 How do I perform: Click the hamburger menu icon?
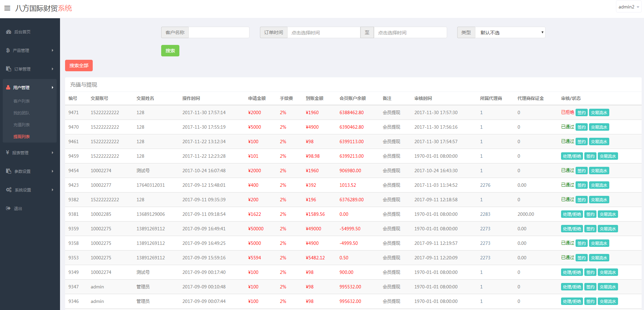pos(7,8)
